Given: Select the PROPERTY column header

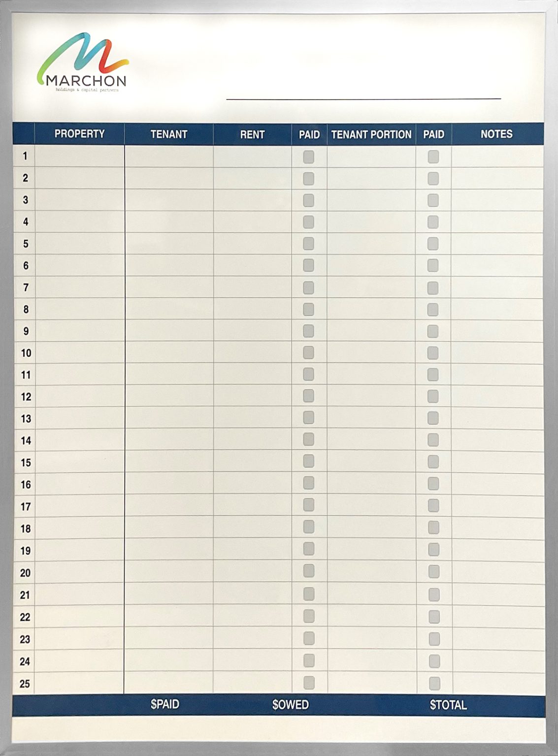Looking at the screenshot, I should [79, 134].
